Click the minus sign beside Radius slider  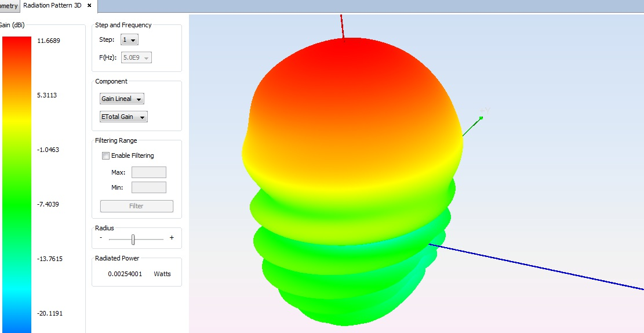(x=101, y=238)
